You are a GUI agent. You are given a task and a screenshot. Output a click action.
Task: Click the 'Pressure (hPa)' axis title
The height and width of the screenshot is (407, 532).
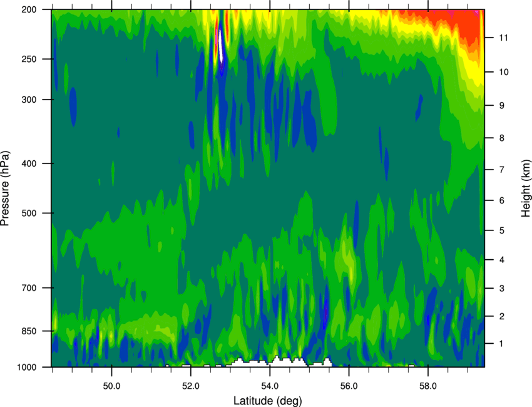(5, 188)
